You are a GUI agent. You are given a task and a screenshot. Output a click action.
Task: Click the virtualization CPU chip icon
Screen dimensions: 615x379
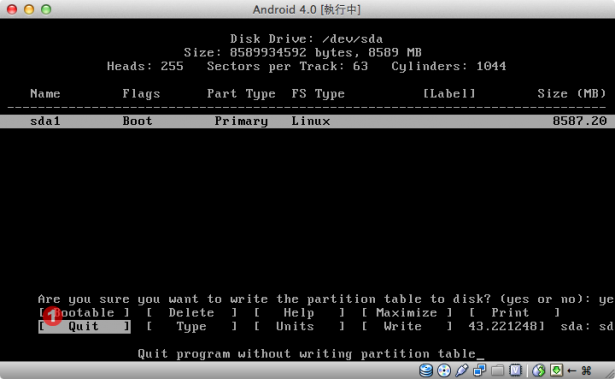tap(515, 370)
